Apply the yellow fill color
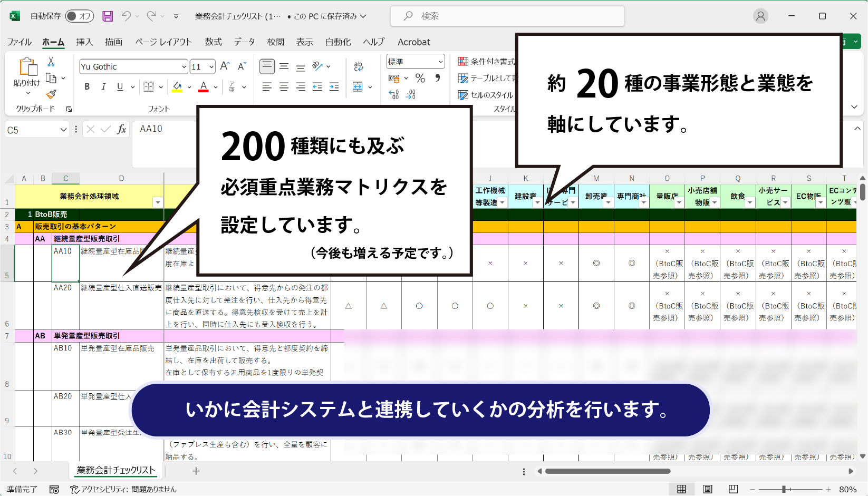The image size is (868, 496). click(x=177, y=86)
